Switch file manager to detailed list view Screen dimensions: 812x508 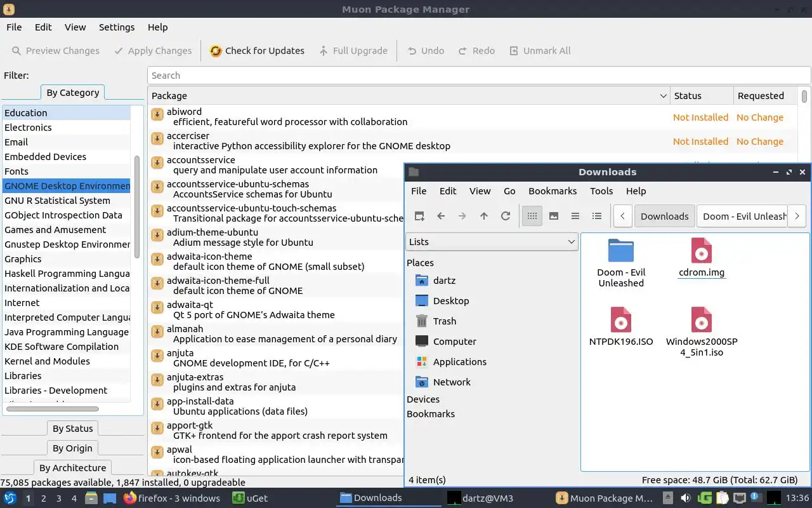(597, 216)
